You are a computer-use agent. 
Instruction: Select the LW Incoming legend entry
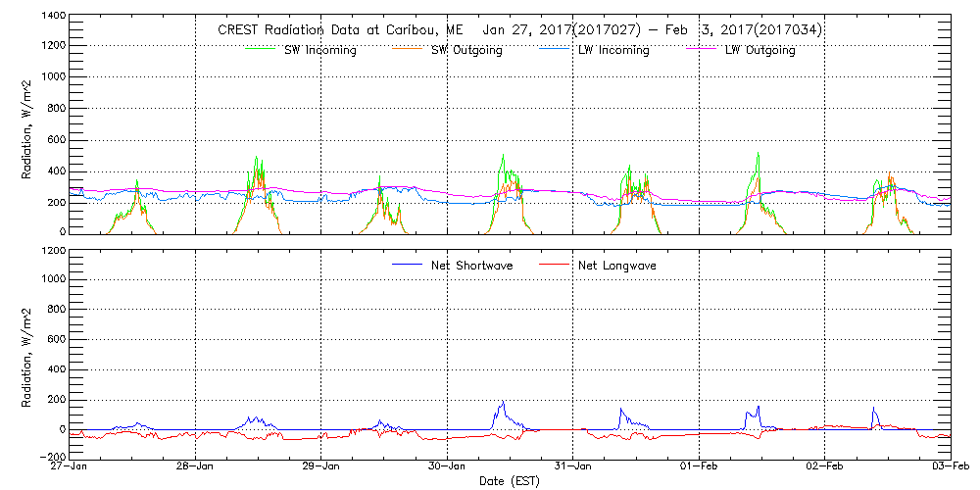pyautogui.click(x=613, y=51)
